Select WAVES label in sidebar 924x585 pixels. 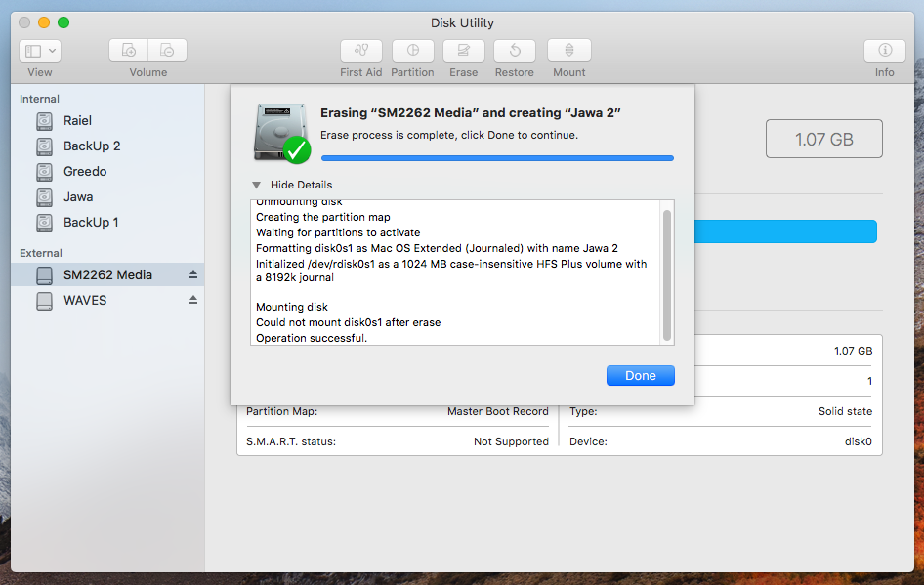(85, 301)
